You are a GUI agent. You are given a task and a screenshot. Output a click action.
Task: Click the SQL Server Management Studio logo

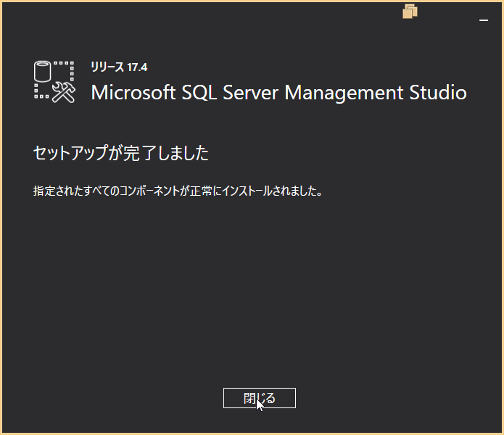[x=55, y=81]
